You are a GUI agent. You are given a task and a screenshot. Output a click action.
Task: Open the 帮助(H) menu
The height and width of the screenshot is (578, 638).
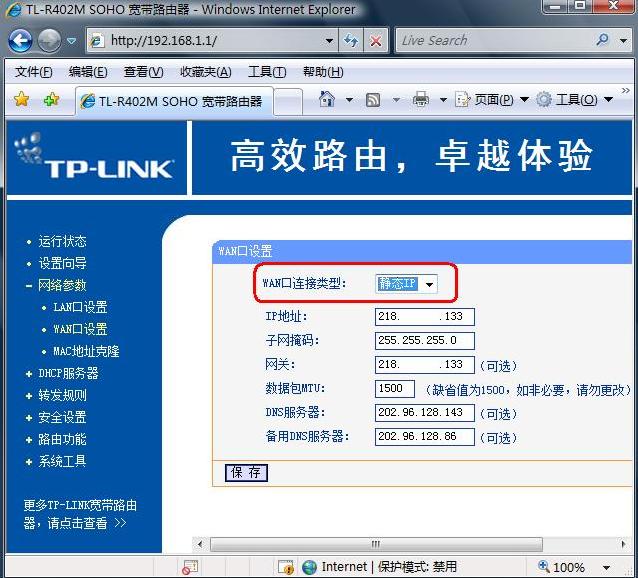(323, 72)
